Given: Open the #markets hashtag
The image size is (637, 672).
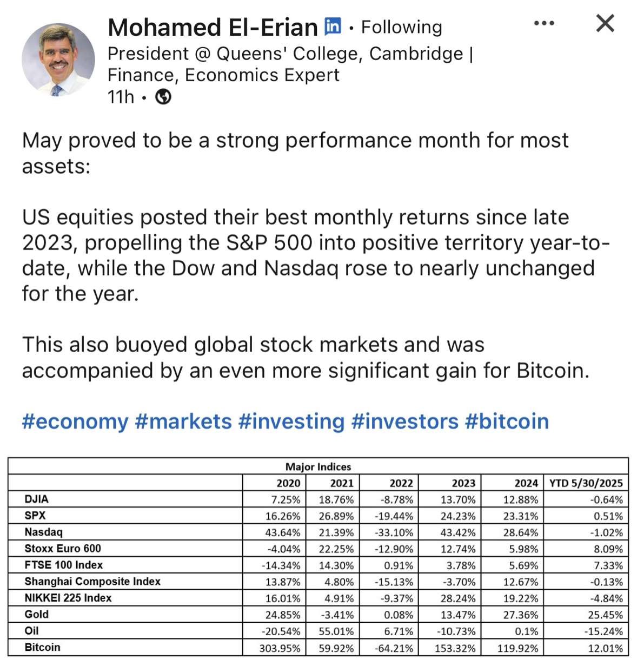Looking at the screenshot, I should pyautogui.click(x=183, y=421).
